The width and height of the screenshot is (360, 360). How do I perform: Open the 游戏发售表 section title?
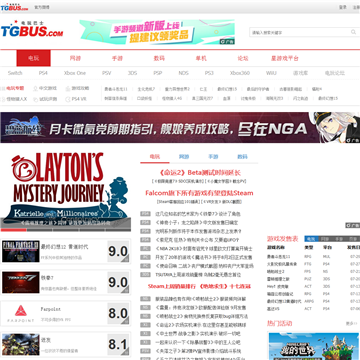coord(283,239)
